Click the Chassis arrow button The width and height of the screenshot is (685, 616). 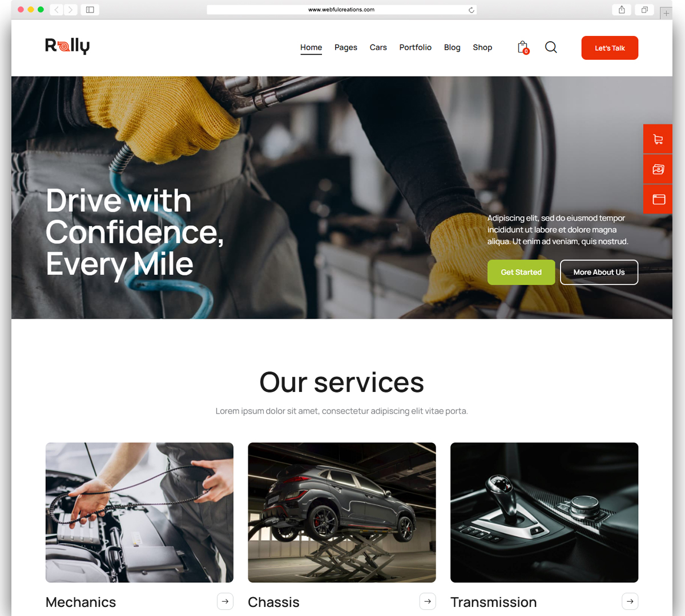click(x=428, y=601)
